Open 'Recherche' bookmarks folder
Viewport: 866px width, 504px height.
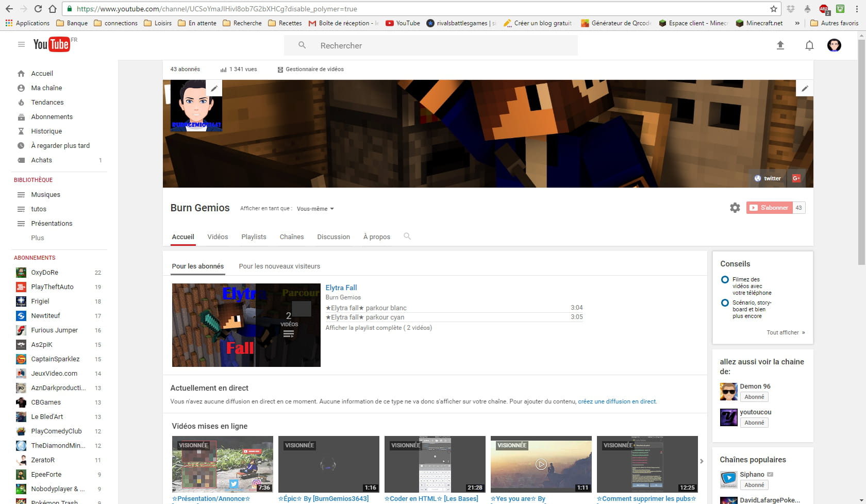pyautogui.click(x=242, y=23)
